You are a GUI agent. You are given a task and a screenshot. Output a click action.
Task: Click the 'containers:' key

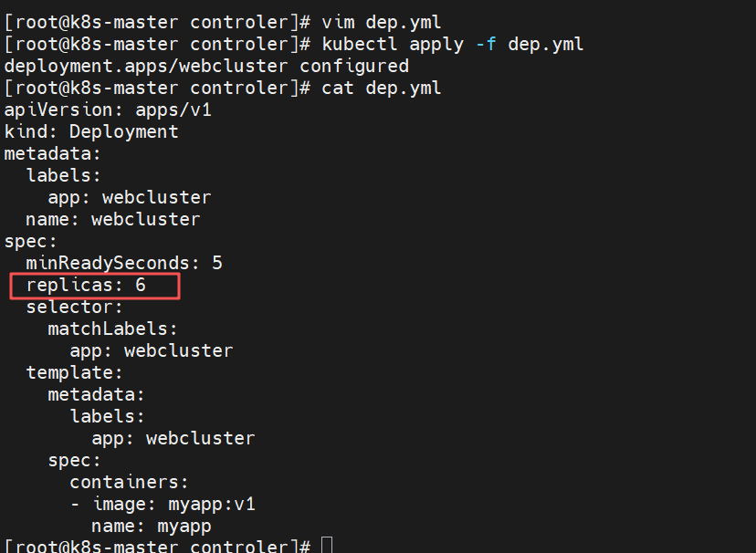(130, 482)
